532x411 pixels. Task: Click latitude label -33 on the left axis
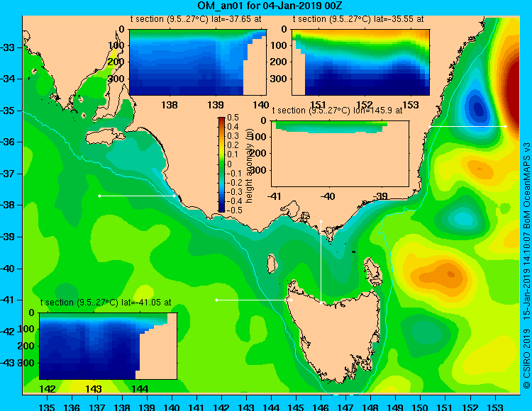pyautogui.click(x=8, y=47)
